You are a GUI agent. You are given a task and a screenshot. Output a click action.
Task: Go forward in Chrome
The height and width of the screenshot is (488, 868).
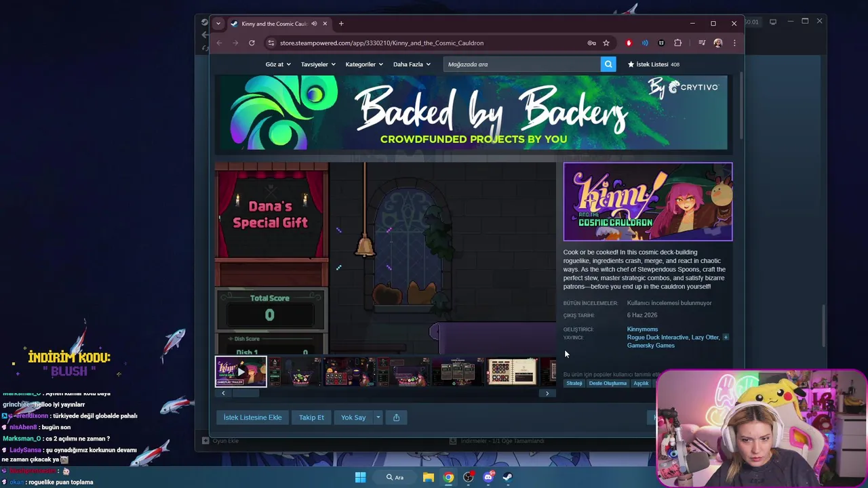click(x=235, y=43)
